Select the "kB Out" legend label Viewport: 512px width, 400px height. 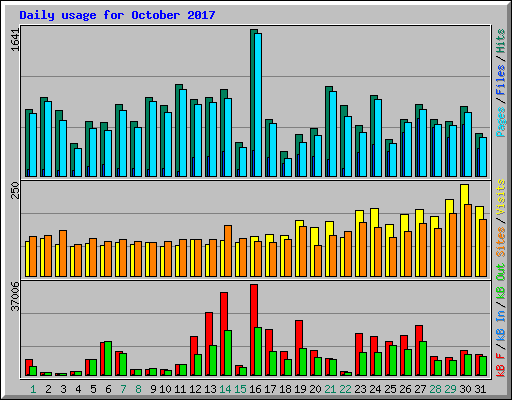500,281
